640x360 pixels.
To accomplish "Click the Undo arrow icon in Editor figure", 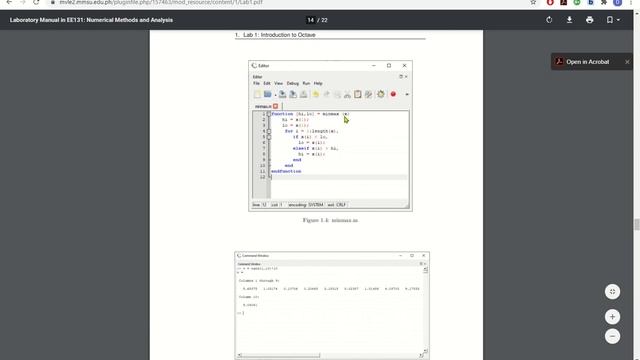I will pyautogui.click(x=316, y=94).
